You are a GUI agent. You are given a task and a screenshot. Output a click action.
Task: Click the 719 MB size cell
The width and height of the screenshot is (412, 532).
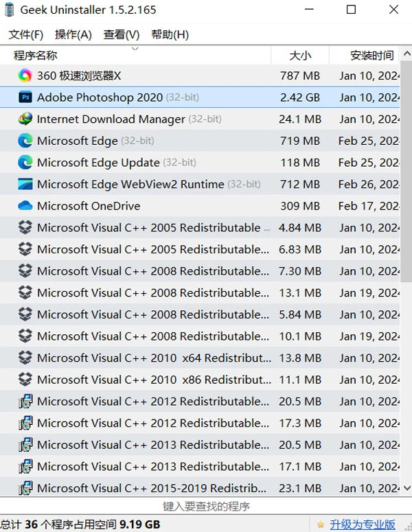[x=300, y=141]
